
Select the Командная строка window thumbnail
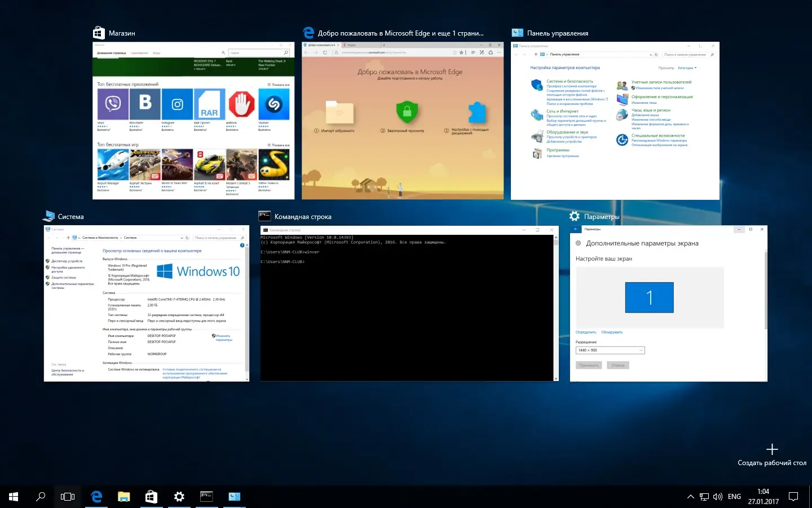click(409, 304)
